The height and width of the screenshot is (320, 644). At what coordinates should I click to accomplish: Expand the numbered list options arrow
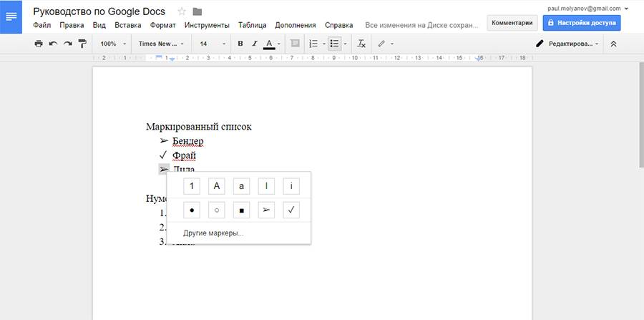(x=323, y=44)
